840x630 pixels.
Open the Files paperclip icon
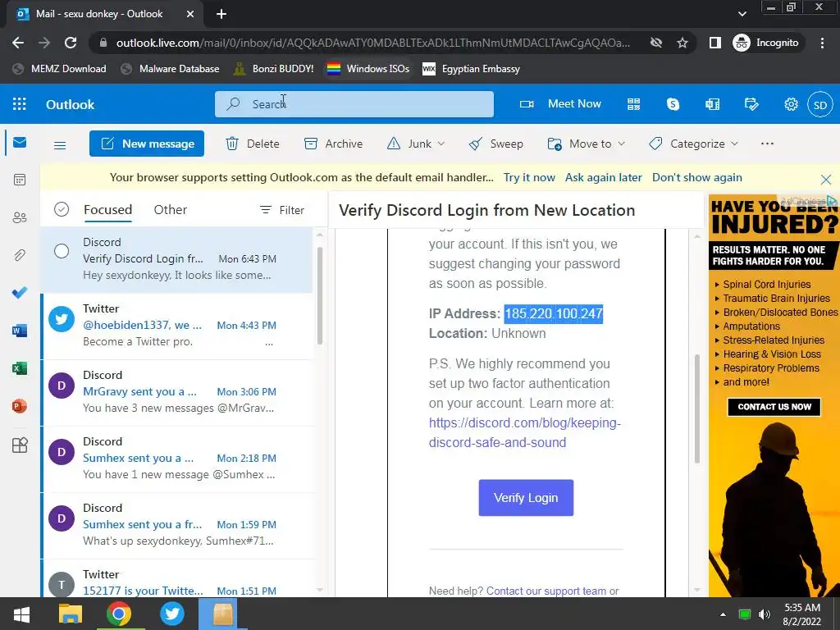(20, 255)
